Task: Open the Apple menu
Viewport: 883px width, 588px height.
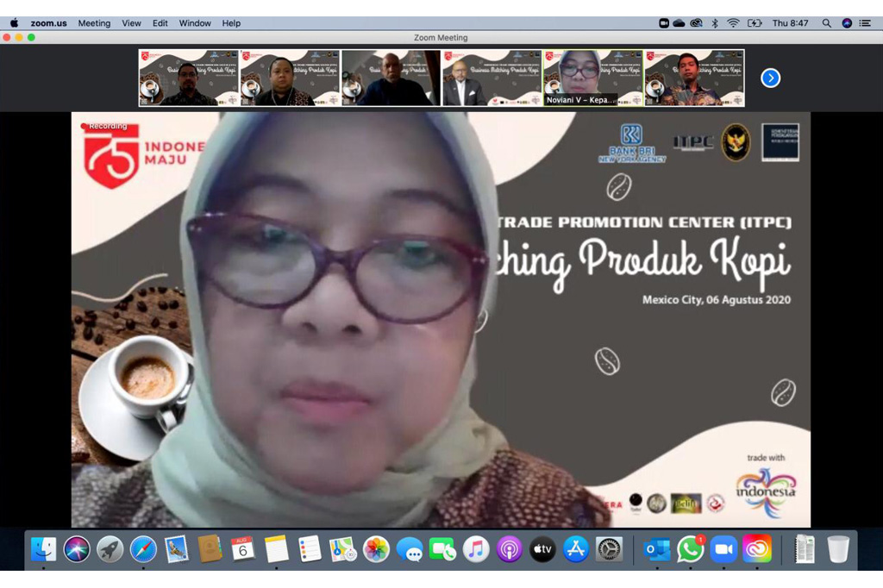Action: click(x=14, y=23)
